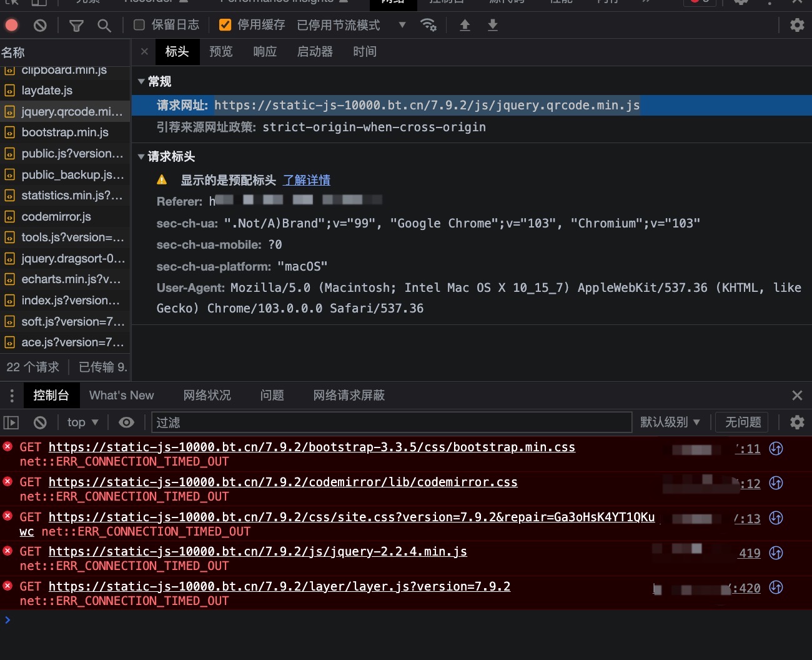Show console sidebar icon
This screenshot has height=660, width=812.
point(11,422)
